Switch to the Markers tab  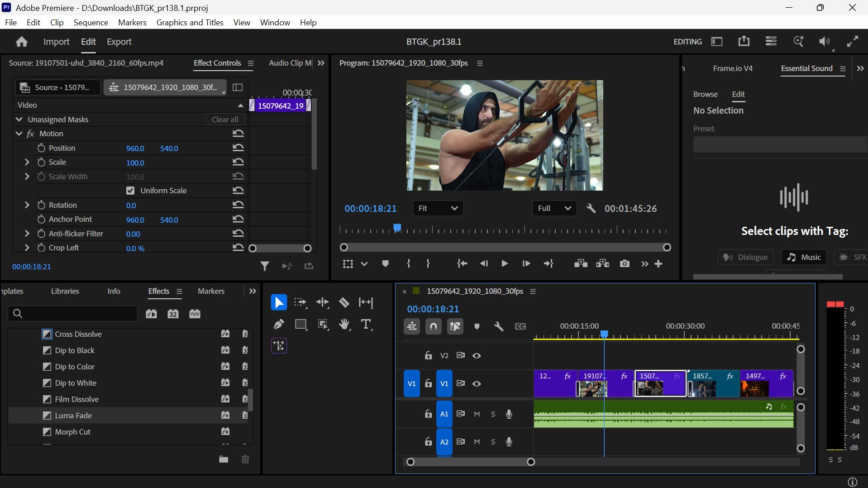[x=211, y=291]
